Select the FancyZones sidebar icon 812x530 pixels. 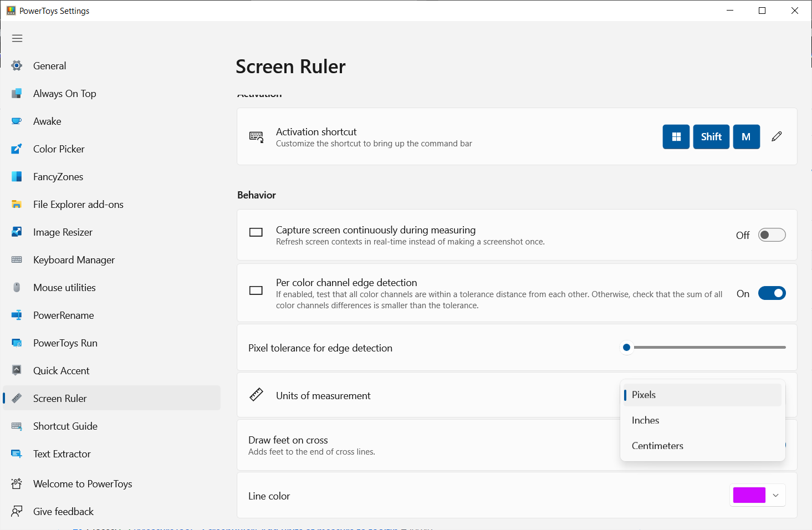click(x=17, y=176)
